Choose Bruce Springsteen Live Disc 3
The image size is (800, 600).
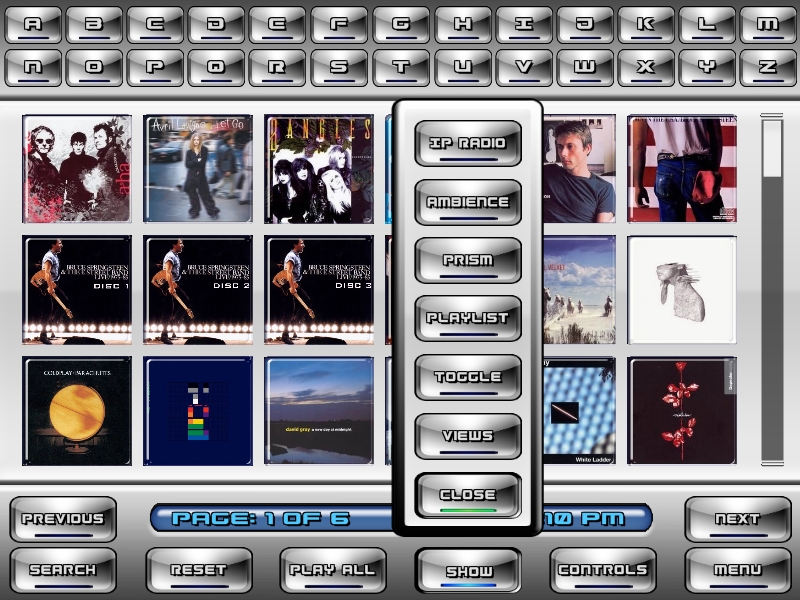click(319, 290)
